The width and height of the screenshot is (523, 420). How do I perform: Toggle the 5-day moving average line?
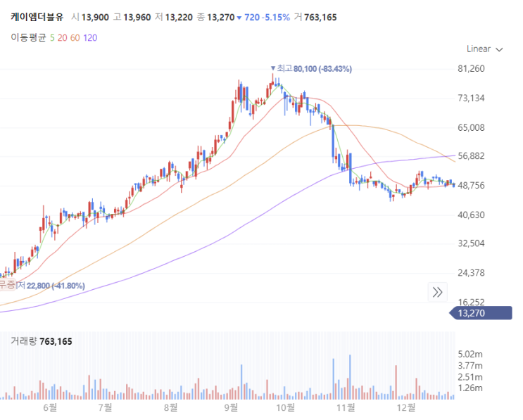(52, 37)
